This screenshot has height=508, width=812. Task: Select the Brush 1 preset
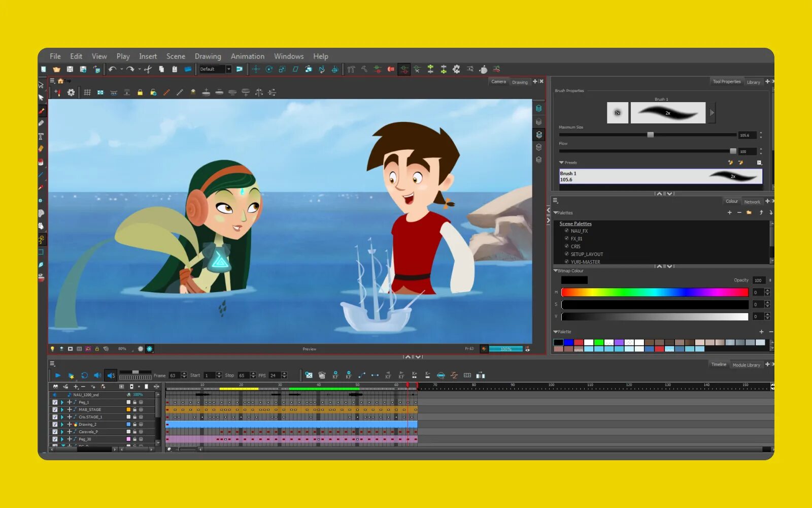[x=661, y=176]
